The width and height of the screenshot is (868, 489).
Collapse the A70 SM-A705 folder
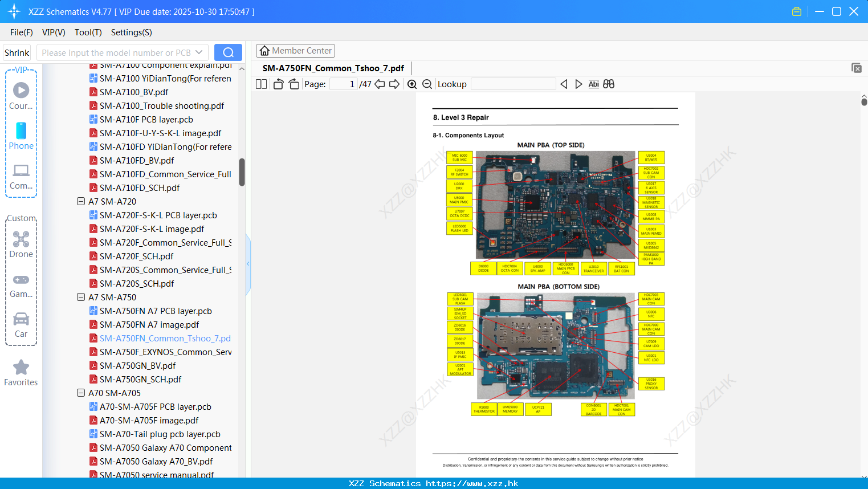pyautogui.click(x=81, y=393)
